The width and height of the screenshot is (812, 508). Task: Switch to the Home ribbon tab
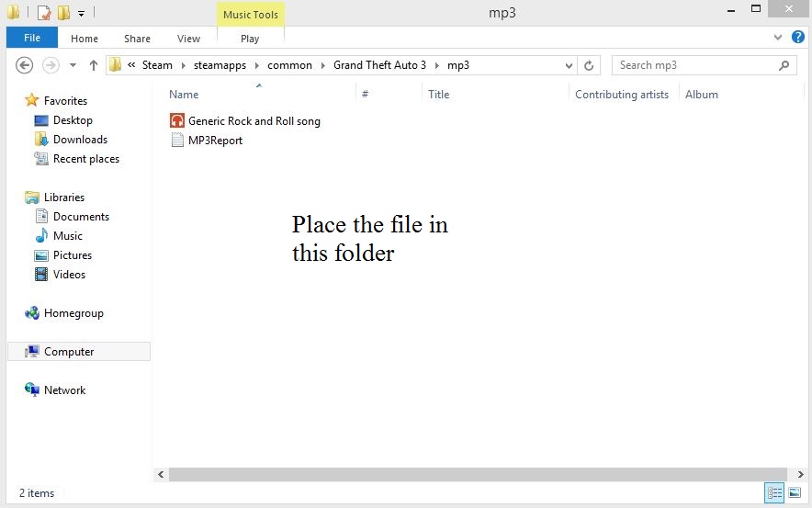point(85,39)
